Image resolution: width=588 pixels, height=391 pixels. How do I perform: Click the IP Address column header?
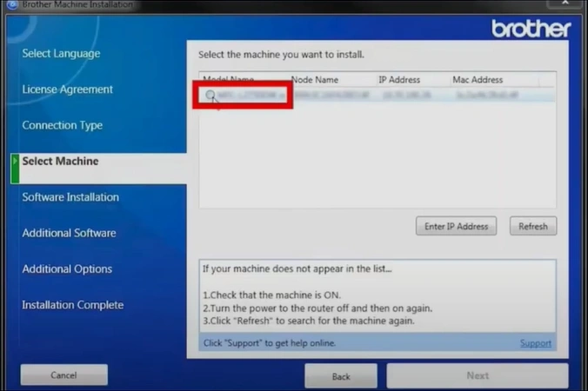pyautogui.click(x=399, y=80)
